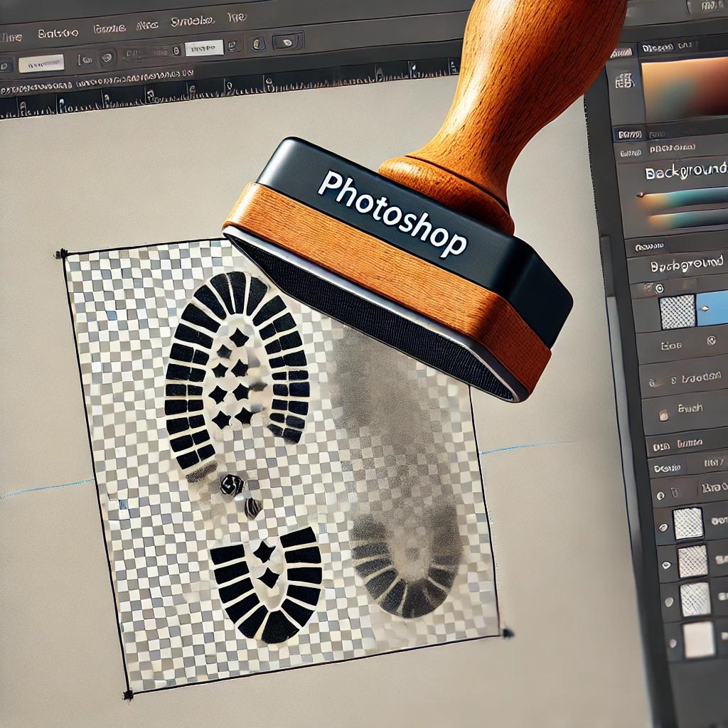
Task: Click the canvas's top-left corner handle
Action: pyautogui.click(x=61, y=254)
